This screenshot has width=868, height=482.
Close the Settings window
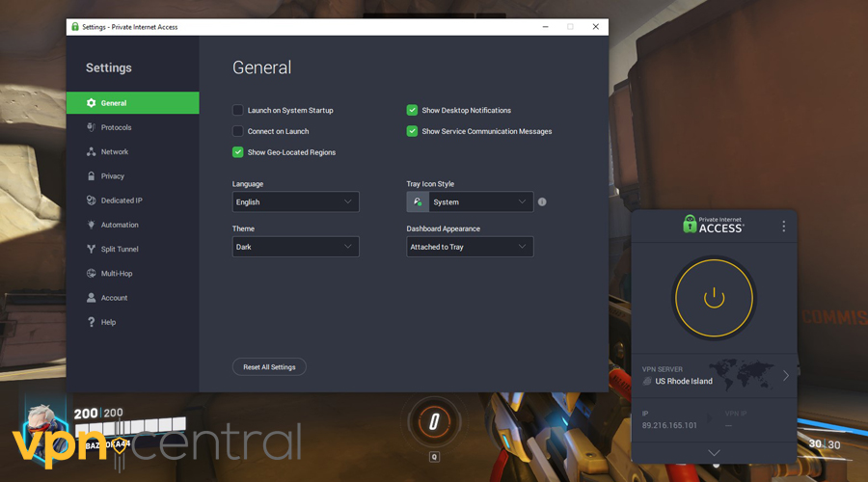coord(596,27)
